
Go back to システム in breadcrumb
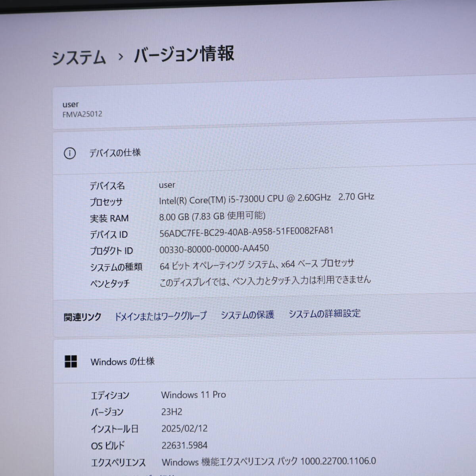[x=79, y=58]
